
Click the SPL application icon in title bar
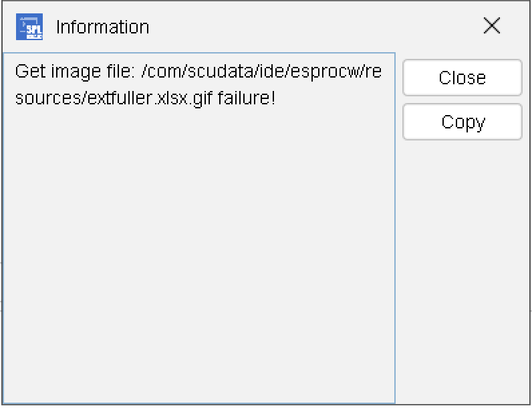(x=29, y=27)
